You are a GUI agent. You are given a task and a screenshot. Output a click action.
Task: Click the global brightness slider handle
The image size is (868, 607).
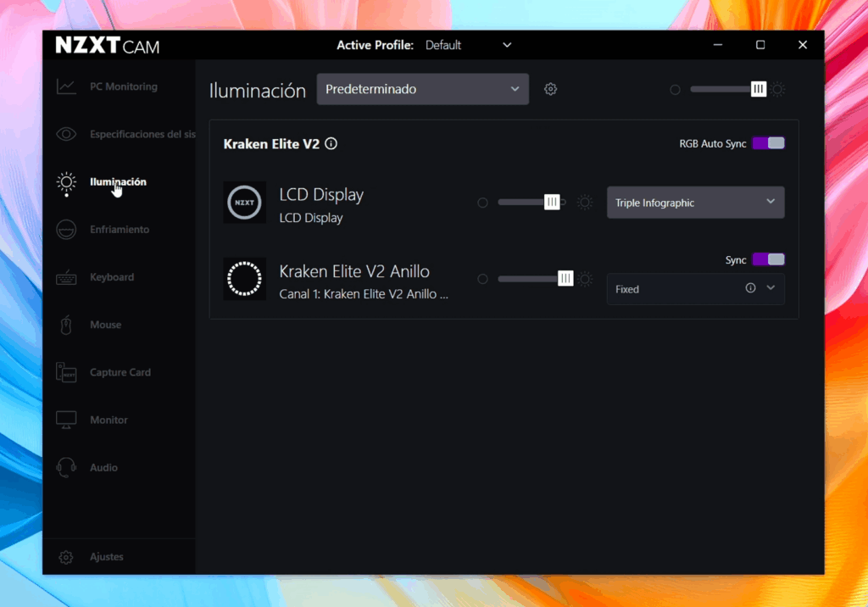coord(759,89)
